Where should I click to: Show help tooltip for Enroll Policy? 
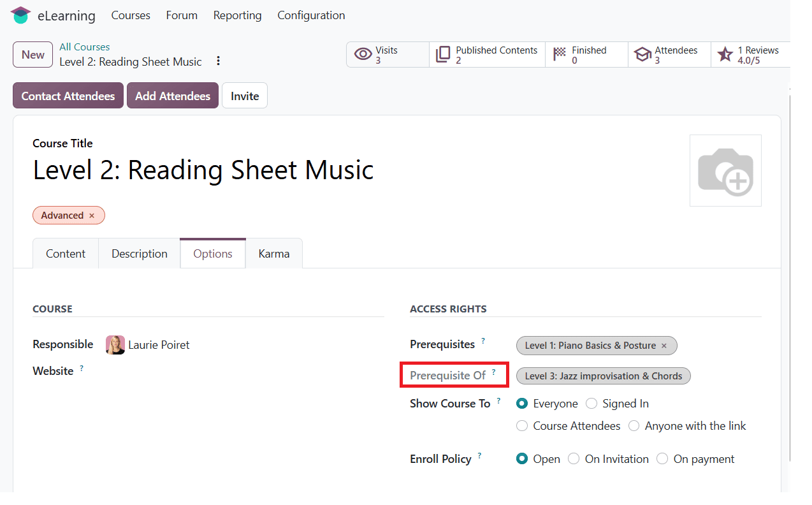coord(479,456)
